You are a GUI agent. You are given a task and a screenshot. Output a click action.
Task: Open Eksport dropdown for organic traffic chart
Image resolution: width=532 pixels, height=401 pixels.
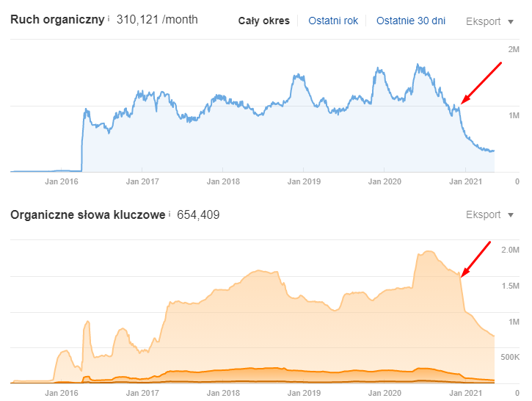click(489, 21)
